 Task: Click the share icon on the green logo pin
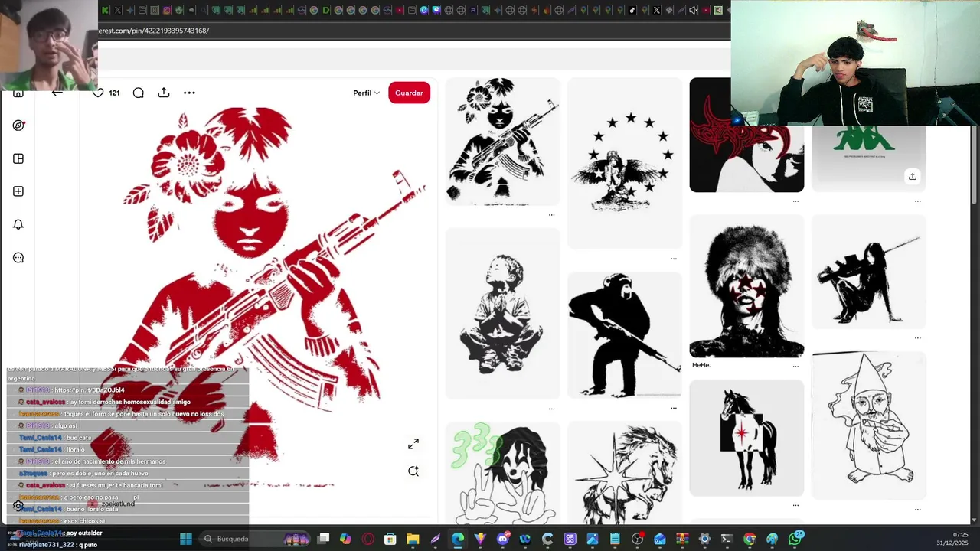[x=912, y=176]
